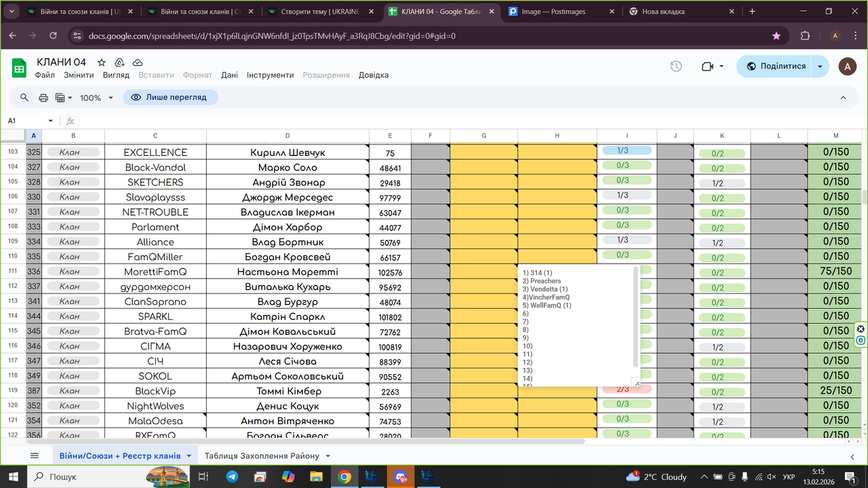Check the cloud document status icon
The image size is (868, 488).
coord(137,62)
